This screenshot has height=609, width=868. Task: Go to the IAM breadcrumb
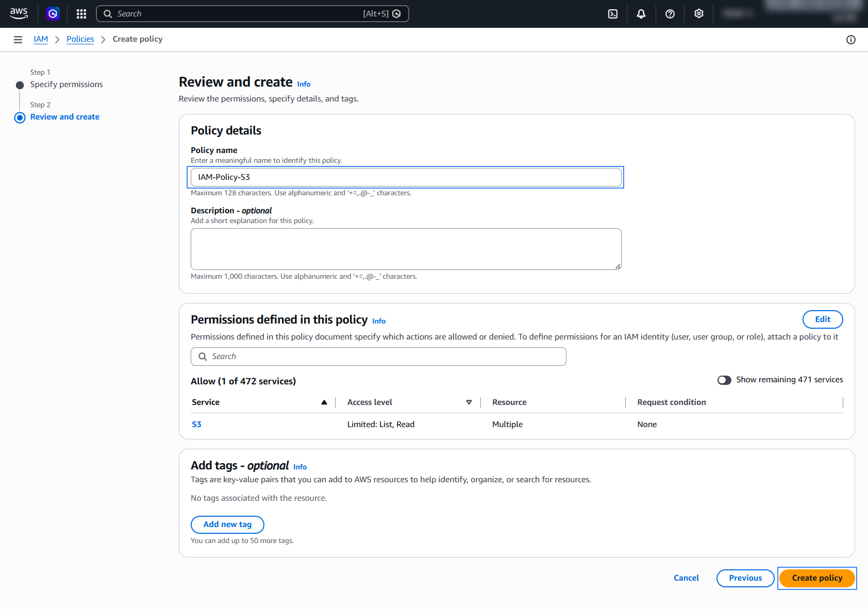tap(41, 39)
